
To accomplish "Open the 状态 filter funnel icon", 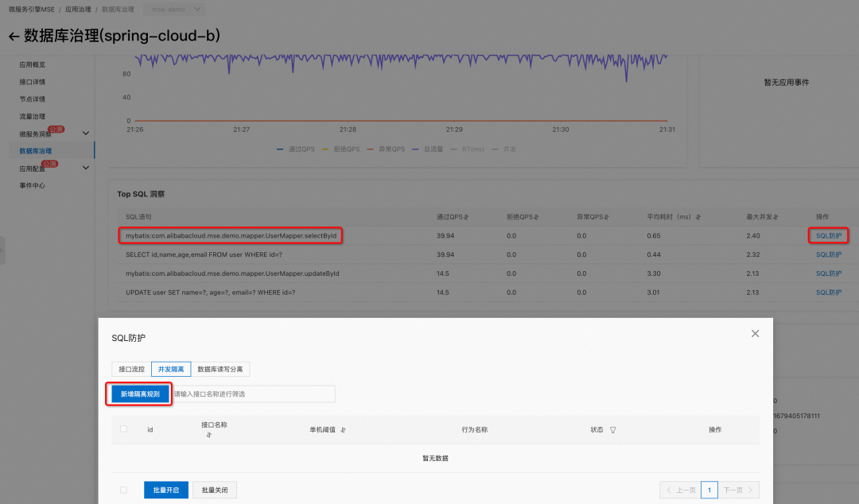I will pos(613,430).
